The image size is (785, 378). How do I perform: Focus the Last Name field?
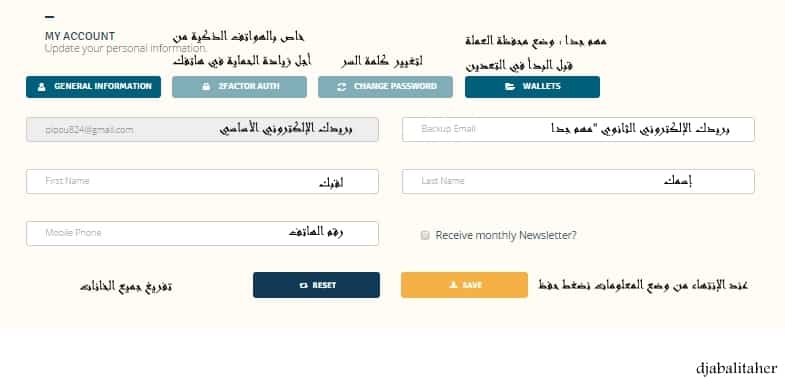tap(578, 181)
